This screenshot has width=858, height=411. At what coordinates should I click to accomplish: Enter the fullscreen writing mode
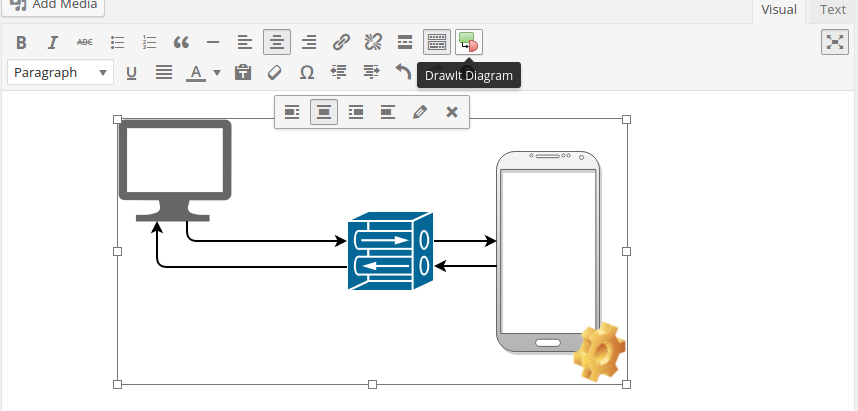(834, 41)
